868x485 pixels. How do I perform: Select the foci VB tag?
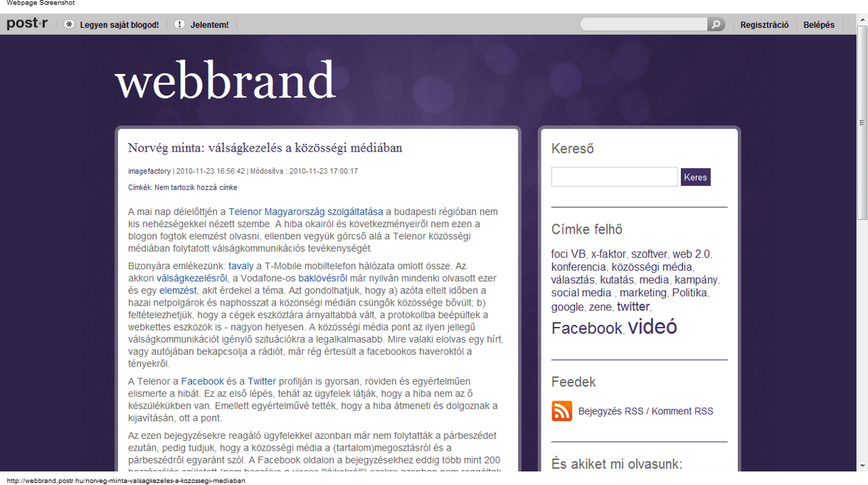point(568,254)
